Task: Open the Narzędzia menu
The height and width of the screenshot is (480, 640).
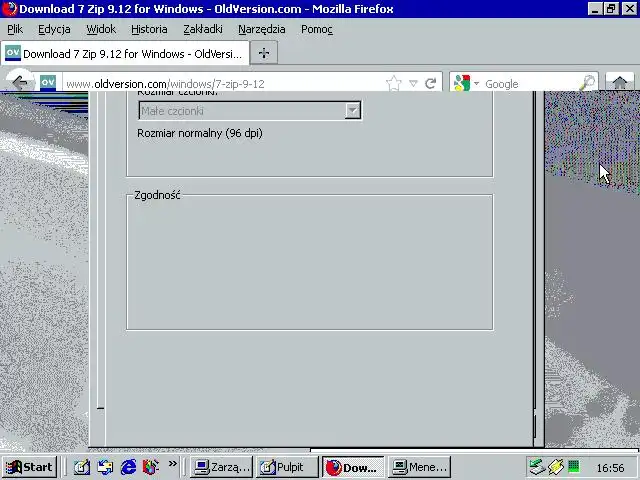Action: point(261,29)
